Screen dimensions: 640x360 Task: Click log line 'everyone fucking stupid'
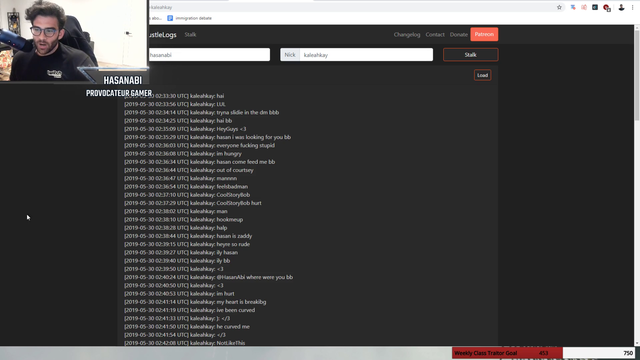(199, 145)
